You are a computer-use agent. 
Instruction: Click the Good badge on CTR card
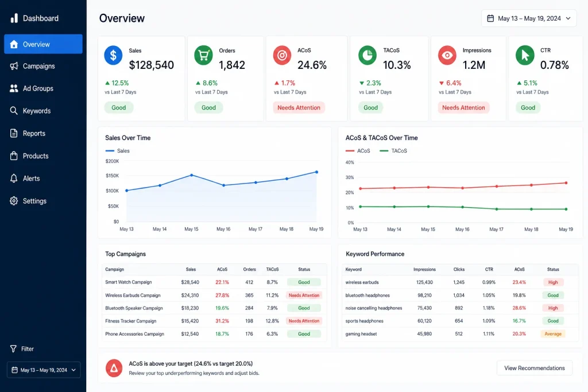point(528,107)
